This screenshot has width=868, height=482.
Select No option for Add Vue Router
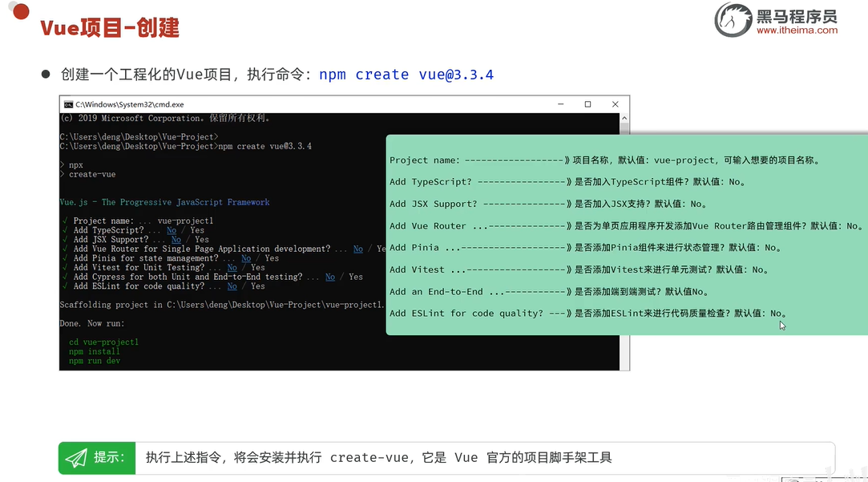[x=358, y=249]
